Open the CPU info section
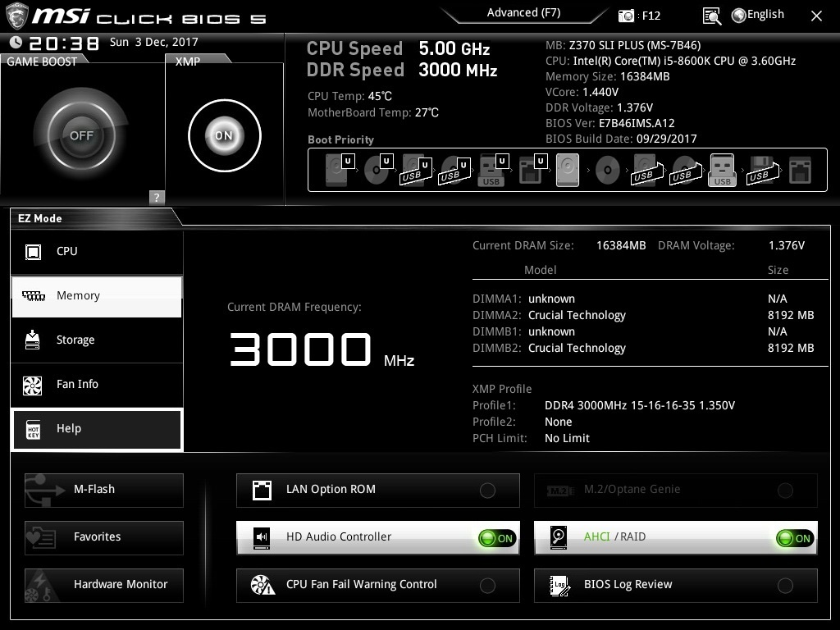The height and width of the screenshot is (630, 840). pyautogui.click(x=97, y=251)
